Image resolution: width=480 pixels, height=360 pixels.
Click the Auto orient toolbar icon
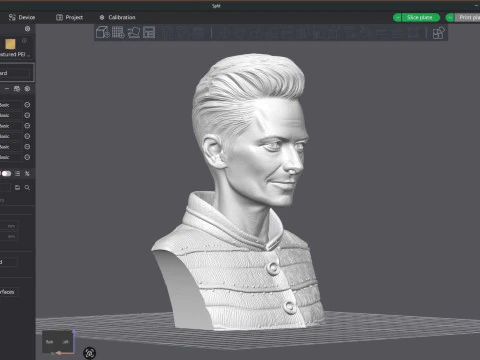coord(134,32)
